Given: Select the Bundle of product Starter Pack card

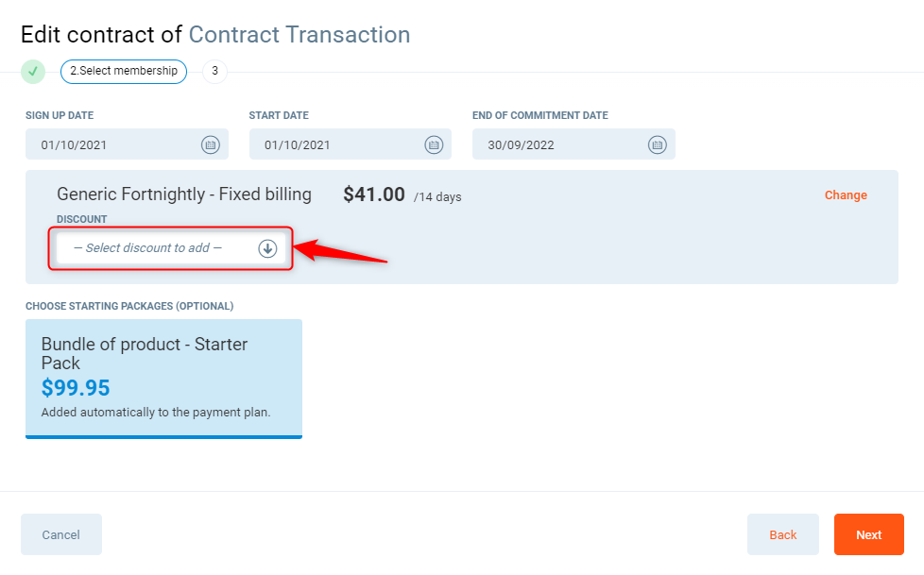Looking at the screenshot, I should (x=163, y=379).
